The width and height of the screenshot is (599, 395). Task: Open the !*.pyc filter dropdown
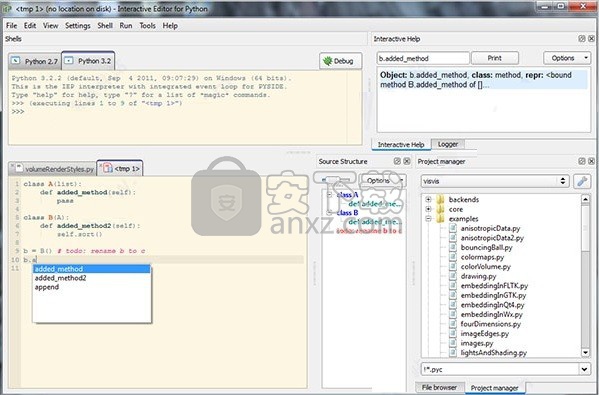coord(584,369)
